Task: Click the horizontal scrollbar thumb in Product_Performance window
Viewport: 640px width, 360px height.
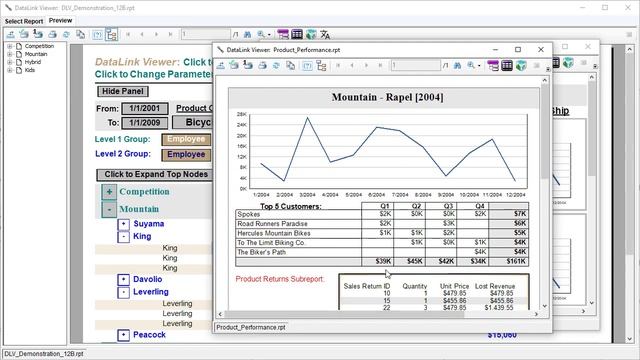Action: point(345,314)
